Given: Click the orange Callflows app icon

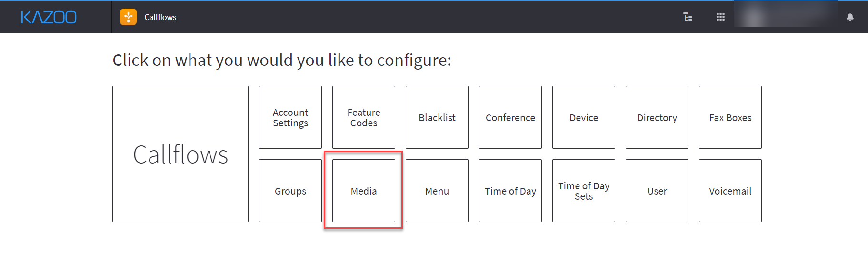Looking at the screenshot, I should pyautogui.click(x=128, y=17).
